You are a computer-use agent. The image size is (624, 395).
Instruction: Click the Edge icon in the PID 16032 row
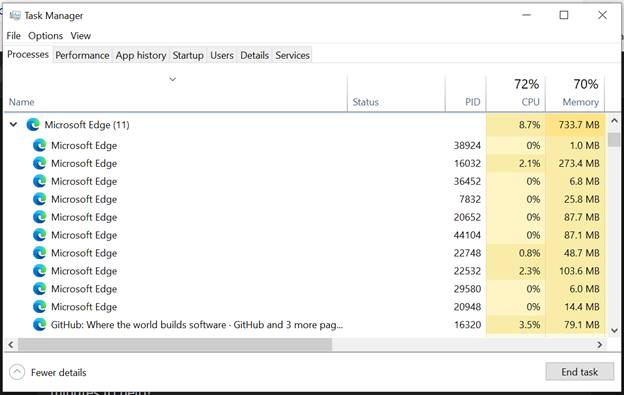click(39, 163)
